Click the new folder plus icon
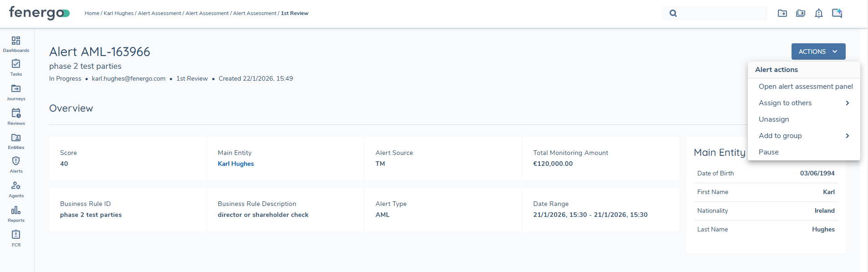Viewport: 868px width, 272px height. tap(782, 13)
